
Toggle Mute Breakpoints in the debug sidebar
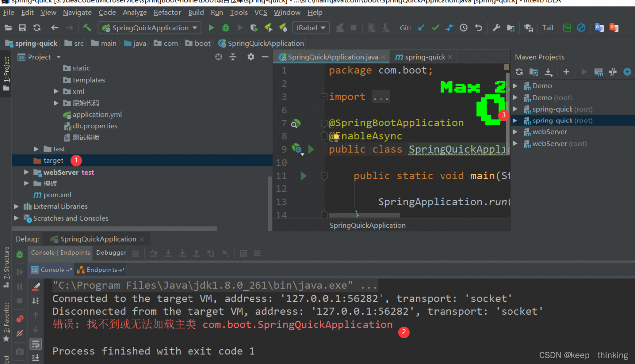coord(20,333)
